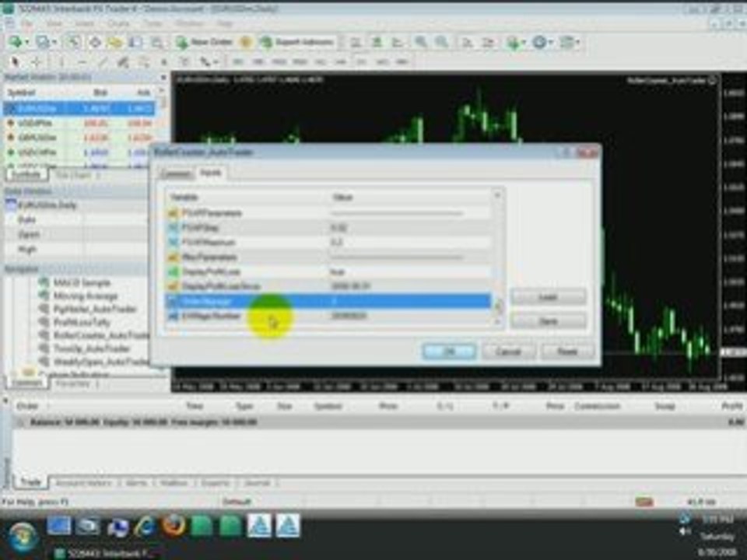747x560 pixels.
Task: Switch chart to bar chart icon
Action: click(x=356, y=42)
